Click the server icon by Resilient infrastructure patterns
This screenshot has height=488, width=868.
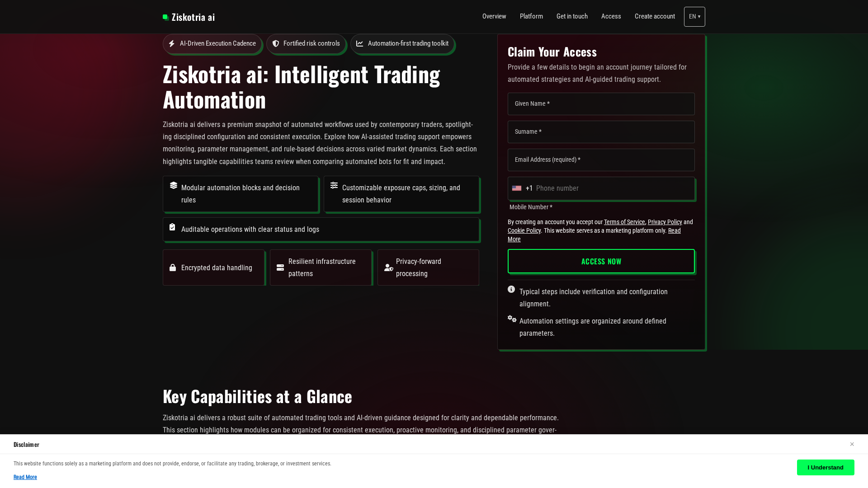coord(280,267)
